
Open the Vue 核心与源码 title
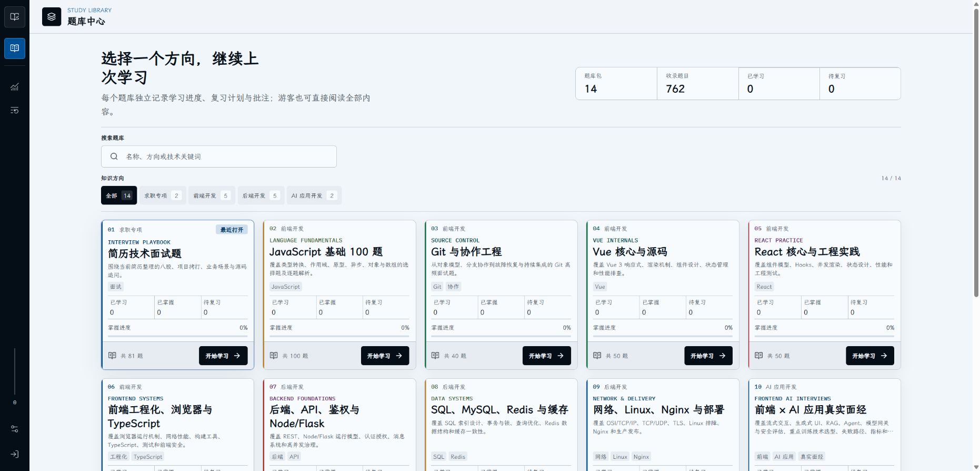tap(629, 252)
